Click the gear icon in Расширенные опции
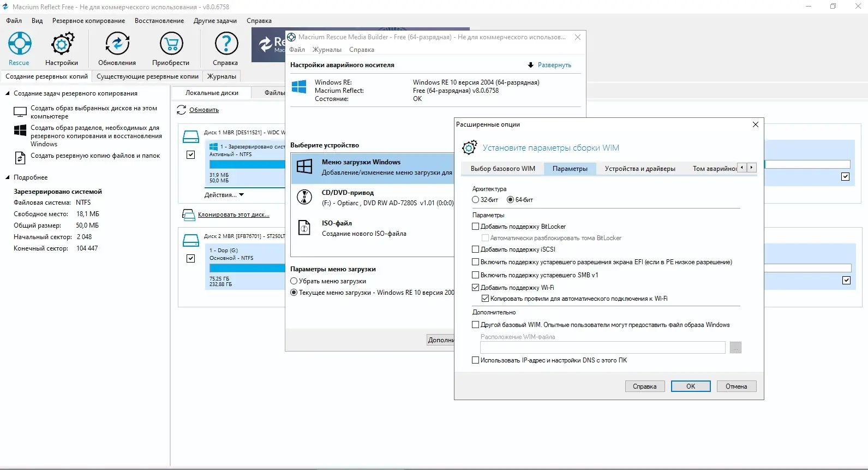The width and height of the screenshot is (868, 470). click(x=469, y=147)
